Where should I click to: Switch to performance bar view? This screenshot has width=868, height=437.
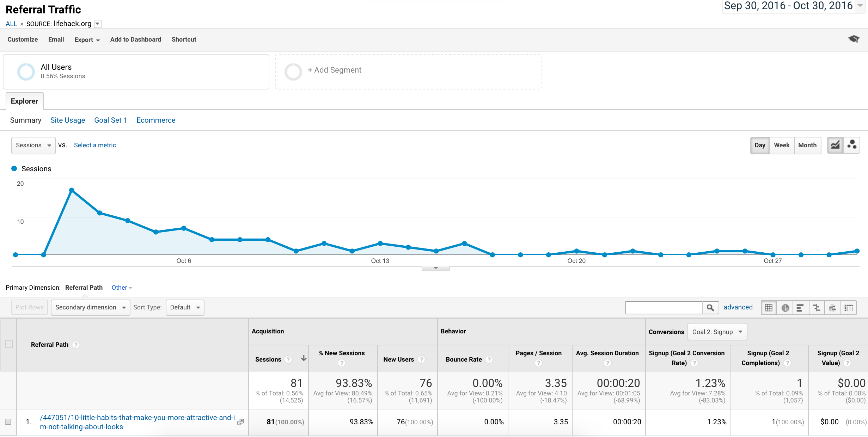pos(800,308)
